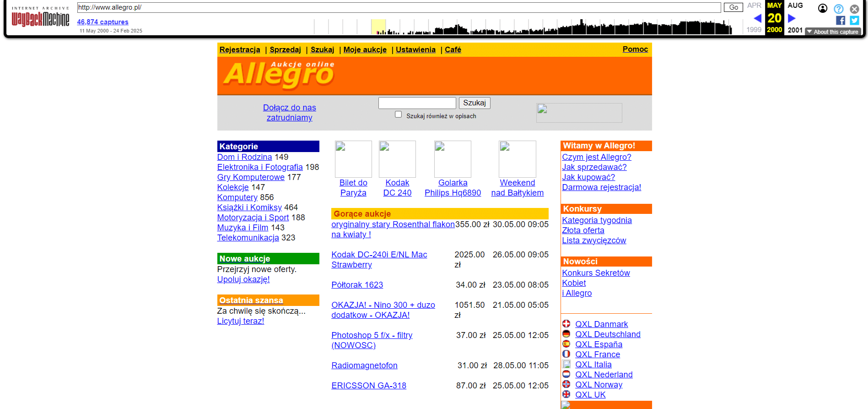Share capture on Twitter
The width and height of the screenshot is (868, 409).
(854, 20)
